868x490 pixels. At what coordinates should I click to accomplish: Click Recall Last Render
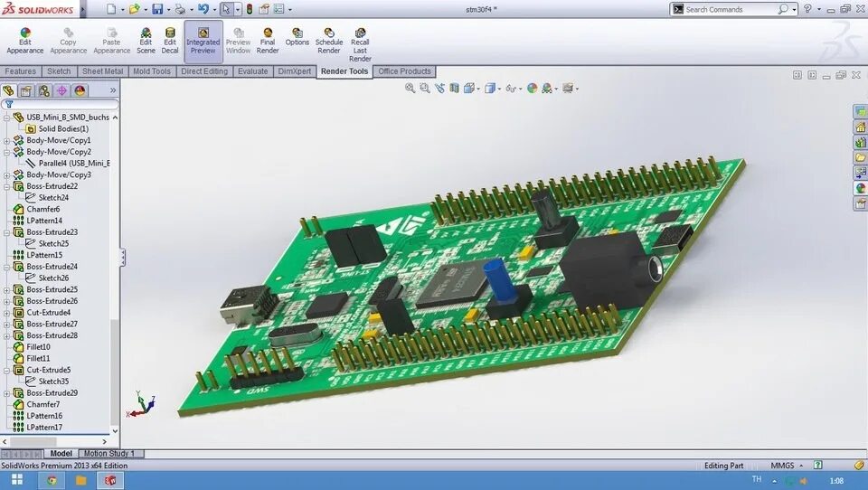coord(360,45)
